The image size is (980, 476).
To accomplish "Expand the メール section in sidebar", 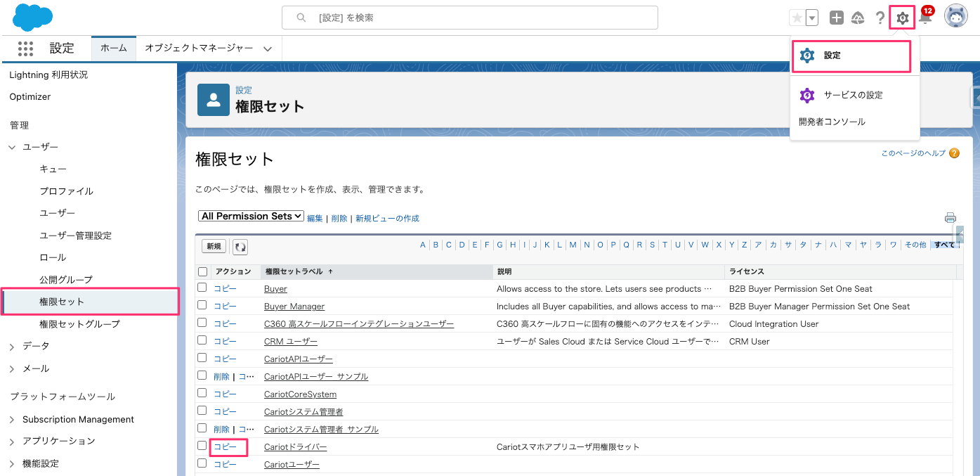I will [x=12, y=368].
